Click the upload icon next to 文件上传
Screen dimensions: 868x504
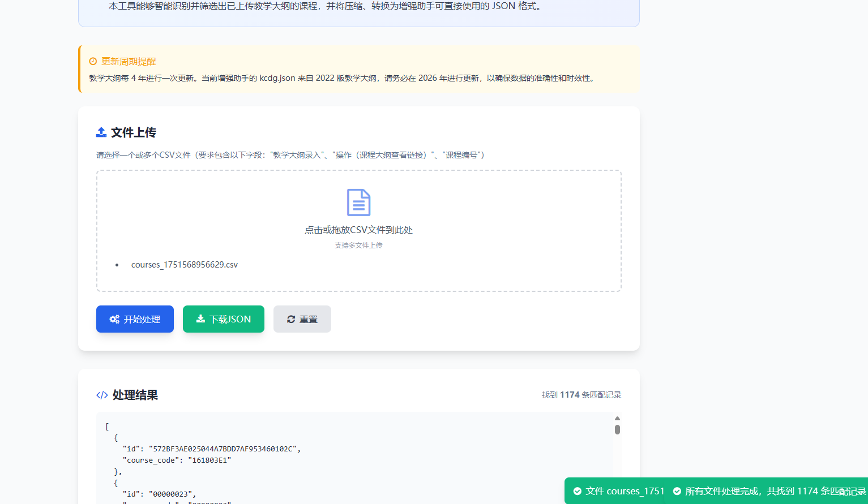[x=101, y=132]
